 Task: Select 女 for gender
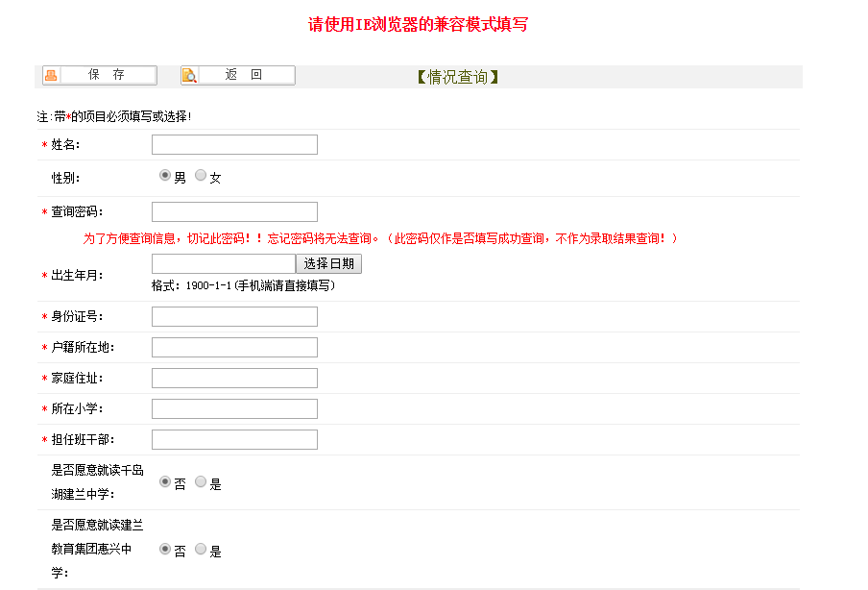click(x=201, y=176)
